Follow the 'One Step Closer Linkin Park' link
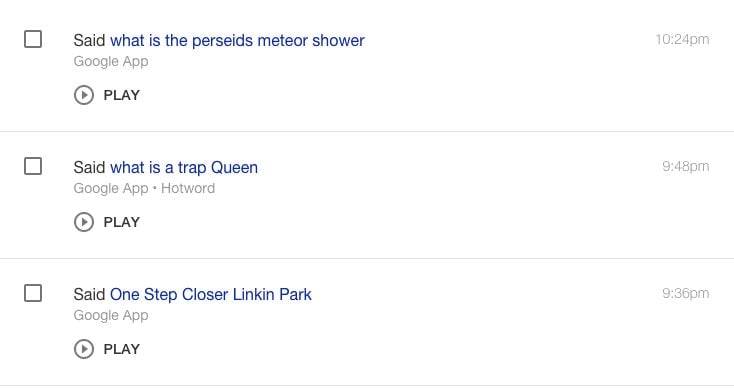The image size is (734, 388). 211,294
